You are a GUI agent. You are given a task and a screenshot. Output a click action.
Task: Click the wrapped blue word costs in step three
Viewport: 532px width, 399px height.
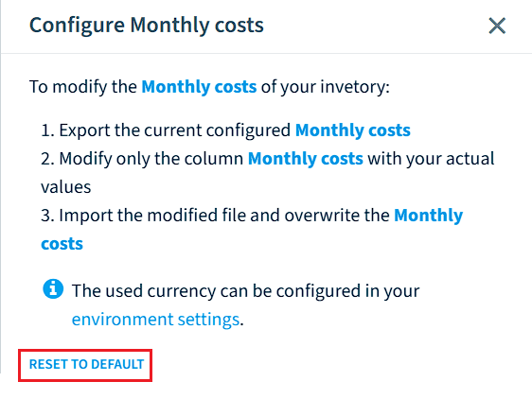point(62,244)
